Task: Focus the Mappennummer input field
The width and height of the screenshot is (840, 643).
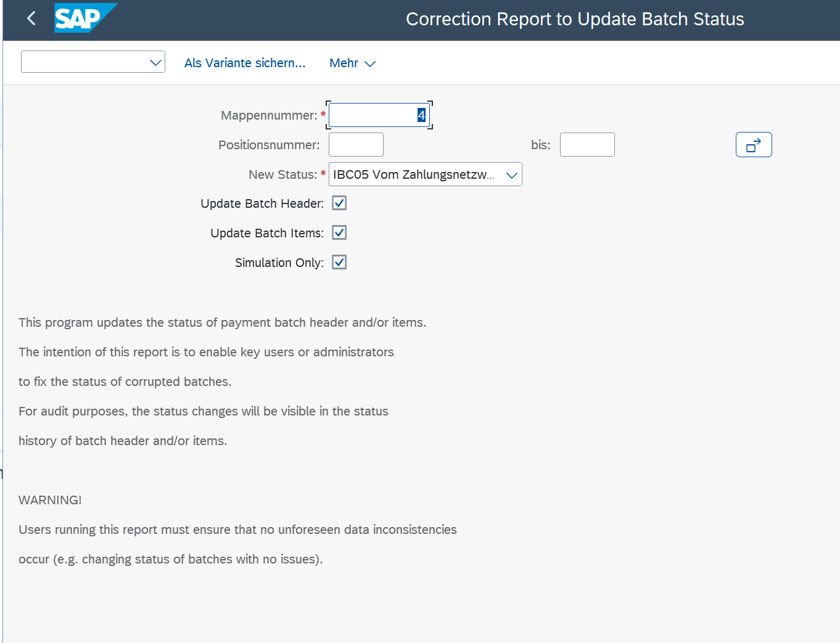Action: tap(373, 115)
